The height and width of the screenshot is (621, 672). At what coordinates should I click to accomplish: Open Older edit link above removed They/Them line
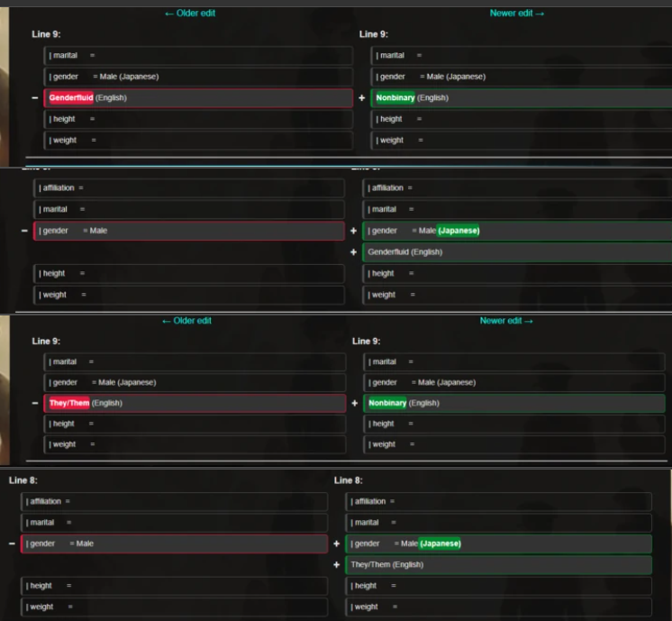186,321
